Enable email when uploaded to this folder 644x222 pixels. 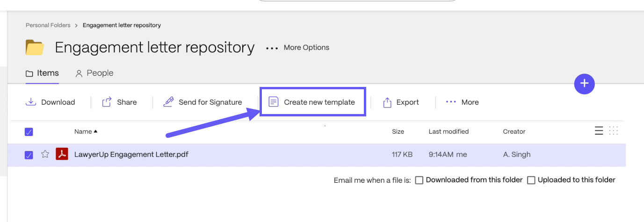[x=531, y=180]
